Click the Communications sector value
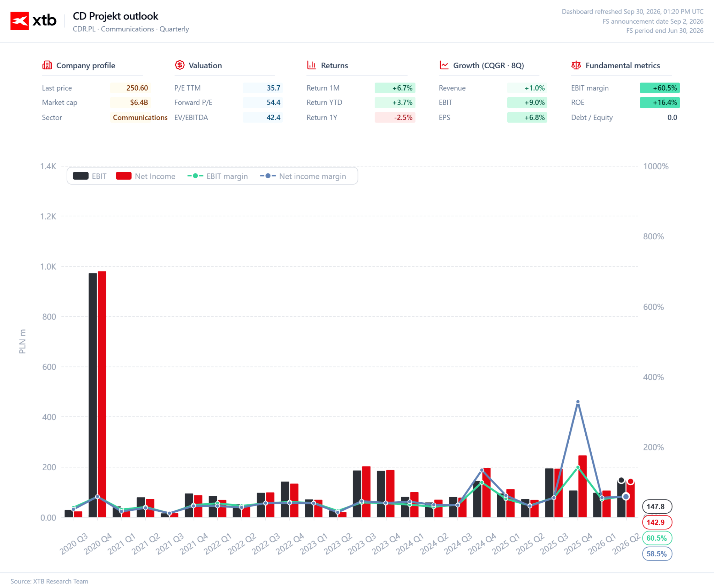The height and width of the screenshot is (588, 714). tap(140, 117)
